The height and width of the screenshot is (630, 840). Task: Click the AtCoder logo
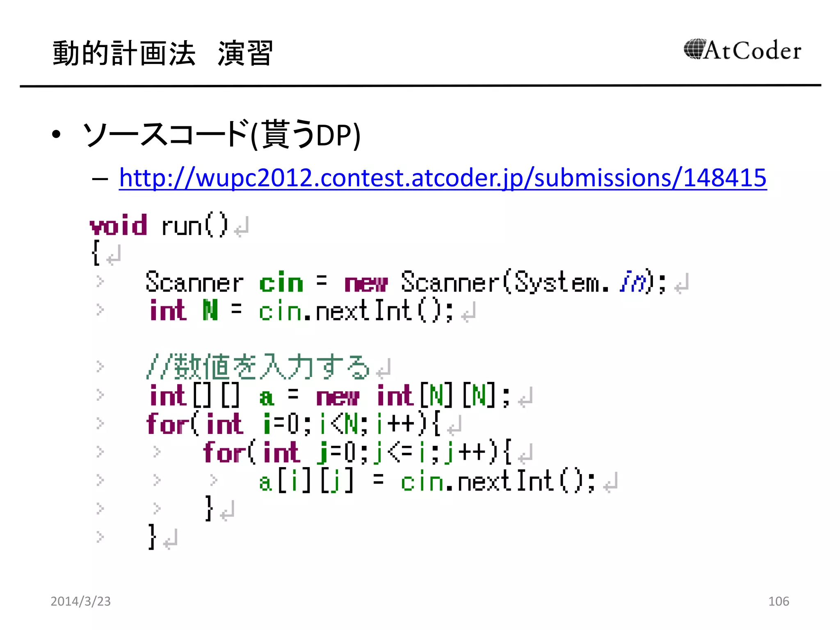pos(742,50)
